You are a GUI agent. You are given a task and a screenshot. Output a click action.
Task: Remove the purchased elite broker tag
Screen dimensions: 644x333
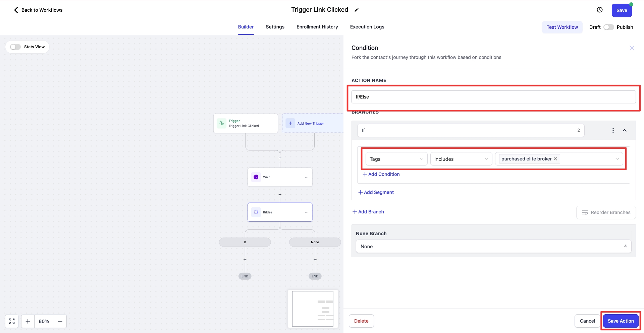[x=555, y=159]
